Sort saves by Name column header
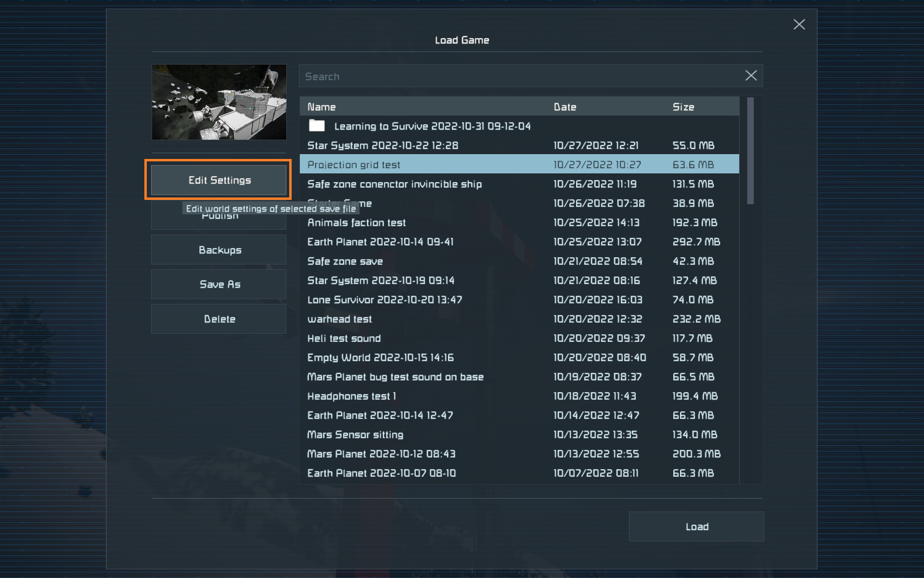 click(321, 107)
